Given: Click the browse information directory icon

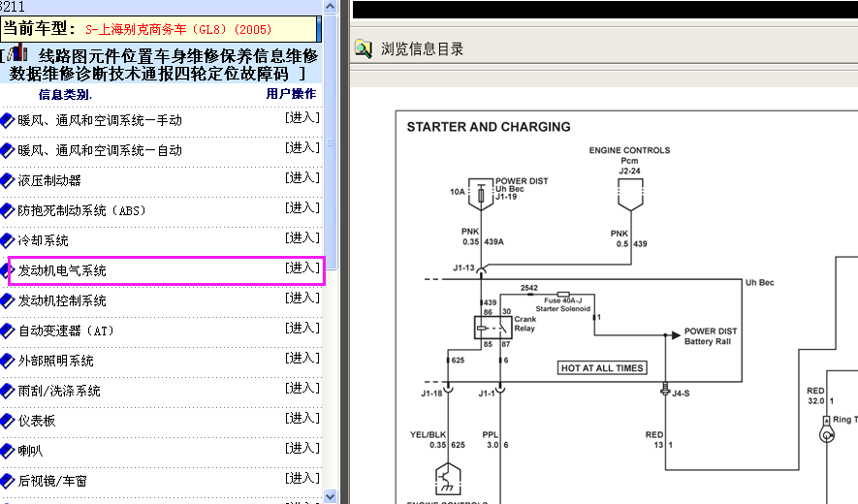Looking at the screenshot, I should click(x=364, y=48).
